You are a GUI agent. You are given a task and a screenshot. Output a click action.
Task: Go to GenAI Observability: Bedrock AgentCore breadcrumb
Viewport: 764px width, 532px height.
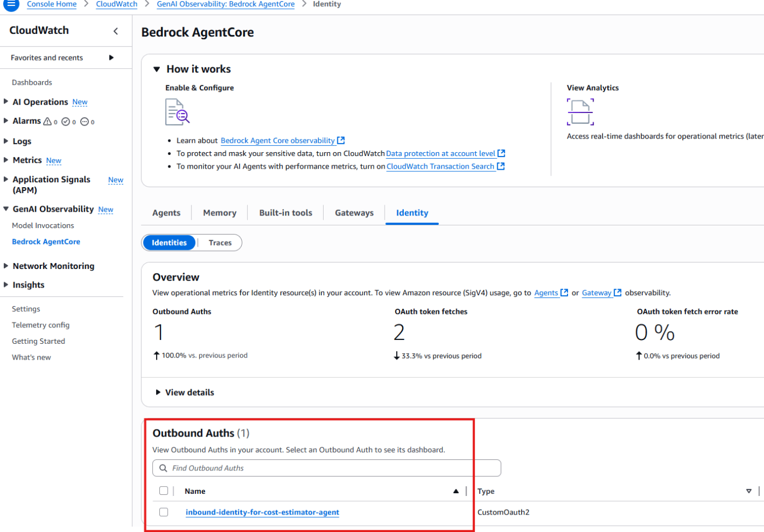pyautogui.click(x=225, y=4)
